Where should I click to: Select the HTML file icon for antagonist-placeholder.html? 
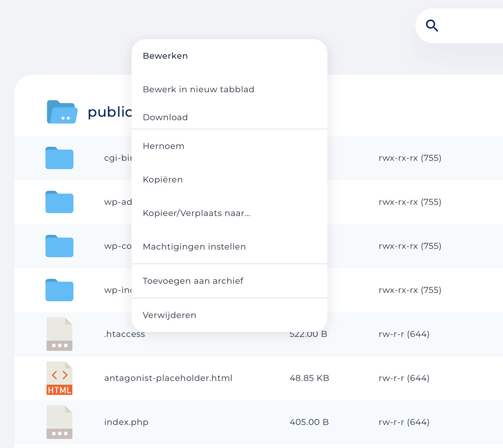pyautogui.click(x=59, y=378)
